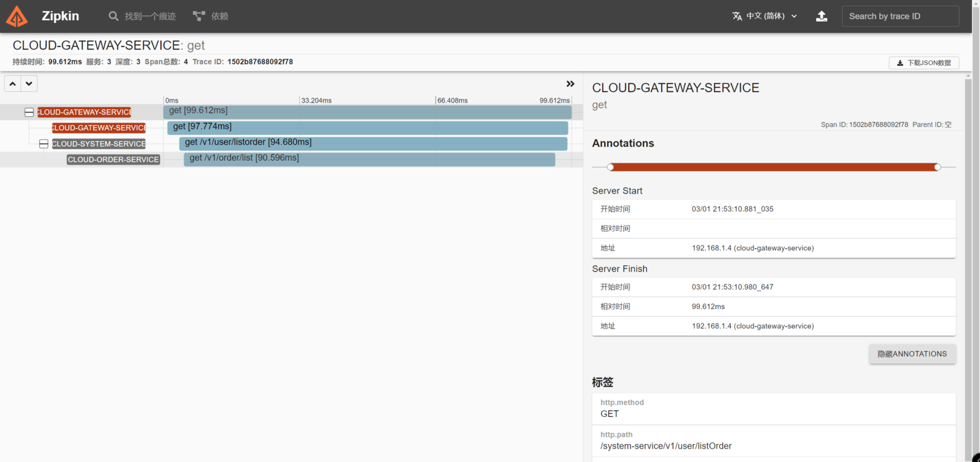Image resolution: width=980 pixels, height=462 pixels.
Task: Select the get [97.774ms] span bar
Action: [x=367, y=128]
